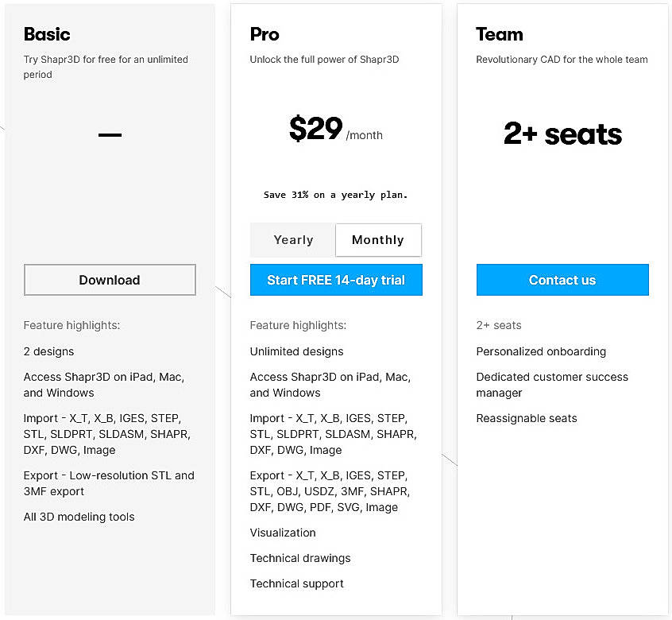Start the FREE 14-day trial

[x=336, y=280]
